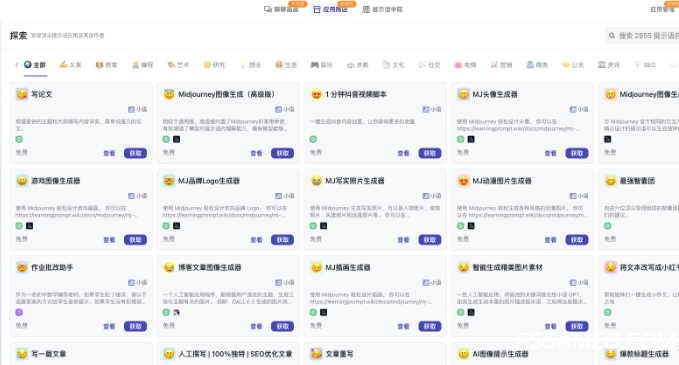Viewport: 679px width, 365px height.
Task: Click the magnifier icon in search box
Action: [611, 36]
